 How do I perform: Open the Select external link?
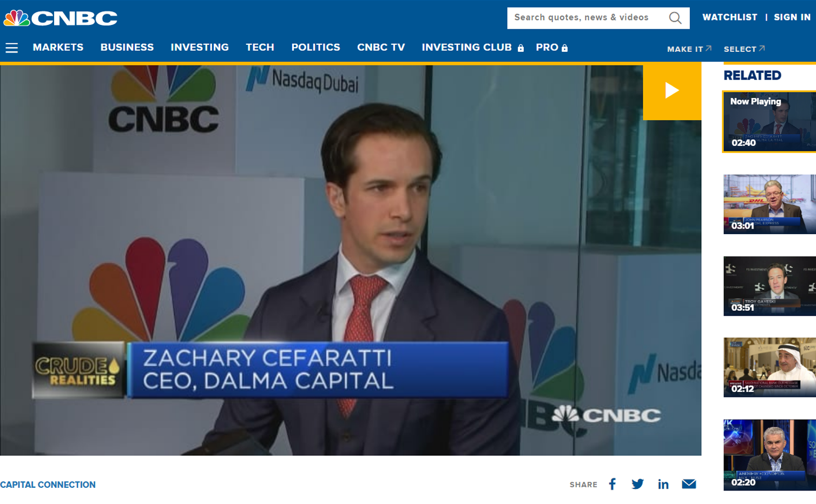pyautogui.click(x=744, y=49)
